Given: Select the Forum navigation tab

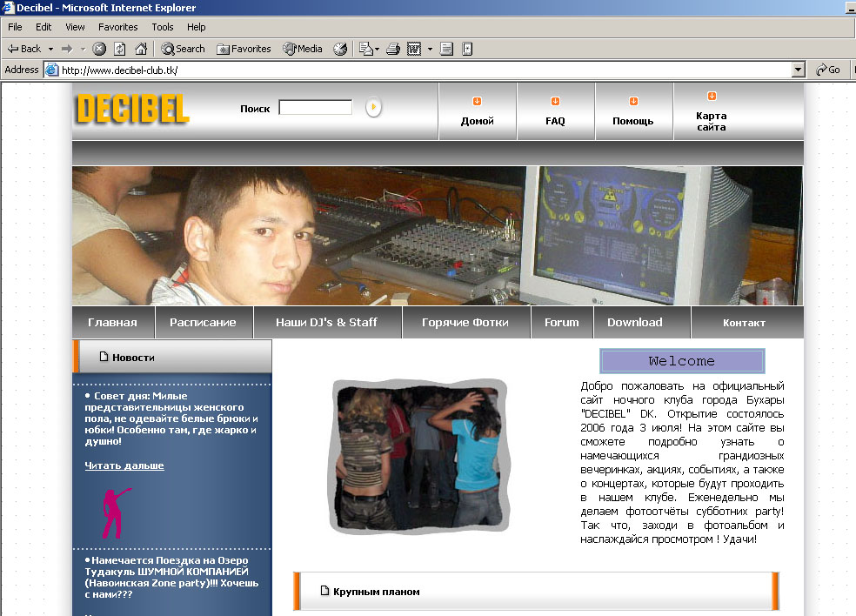Looking at the screenshot, I should [562, 322].
